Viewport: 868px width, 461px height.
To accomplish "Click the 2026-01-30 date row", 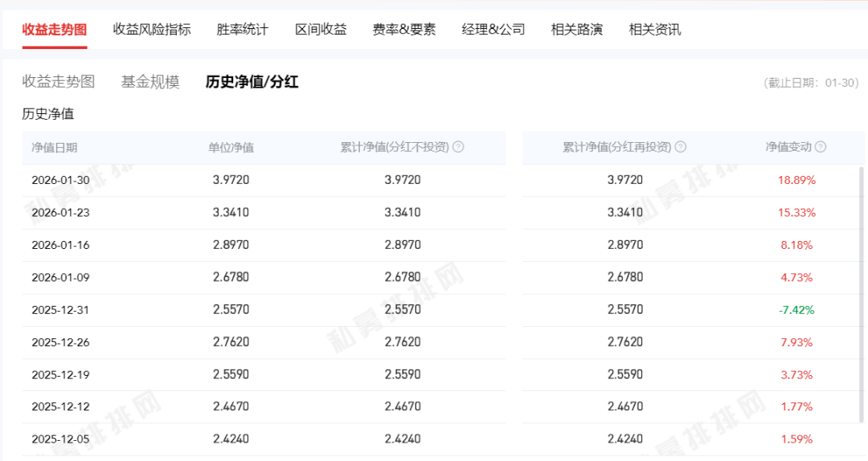I will tap(61, 180).
